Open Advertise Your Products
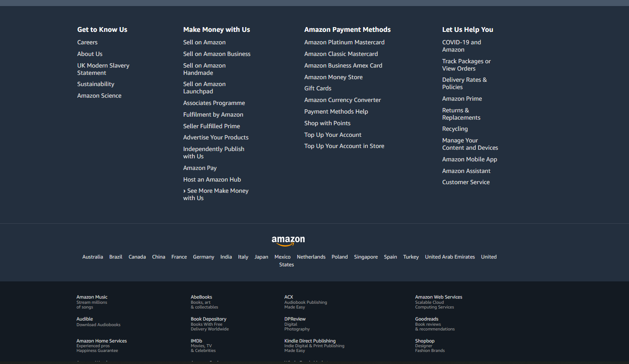 tap(216, 137)
